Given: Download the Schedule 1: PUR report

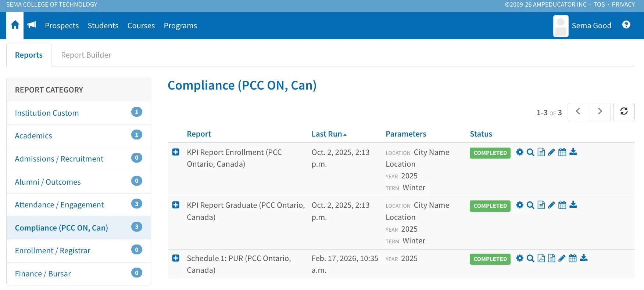Looking at the screenshot, I should 584,258.
